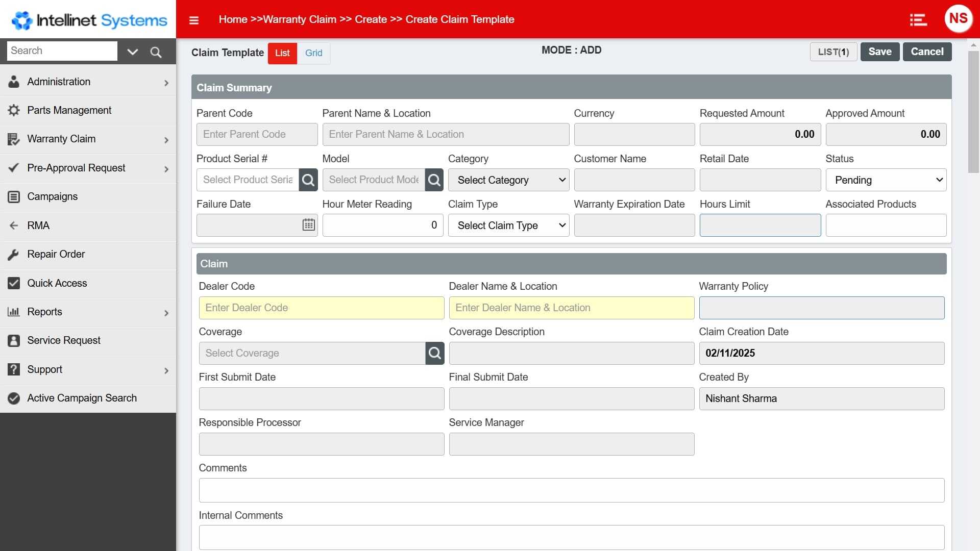
Task: Click the Cancel button
Action: coord(927,52)
